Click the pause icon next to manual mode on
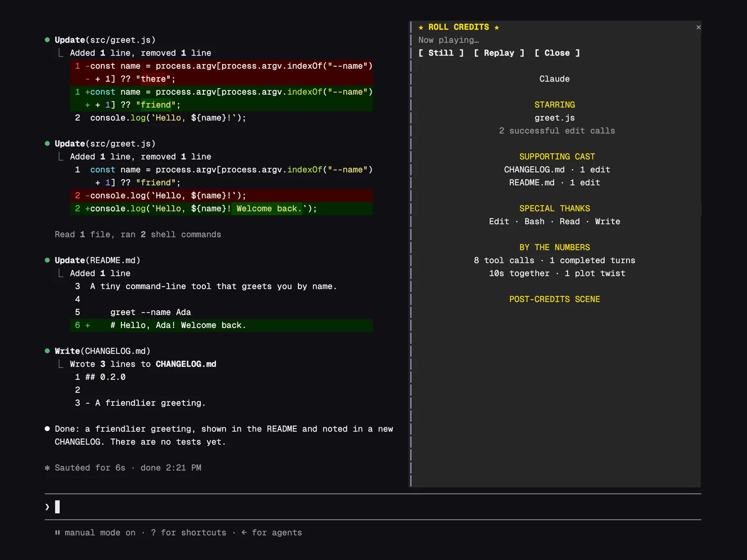Screen dimensions: 747x560 click(x=57, y=532)
